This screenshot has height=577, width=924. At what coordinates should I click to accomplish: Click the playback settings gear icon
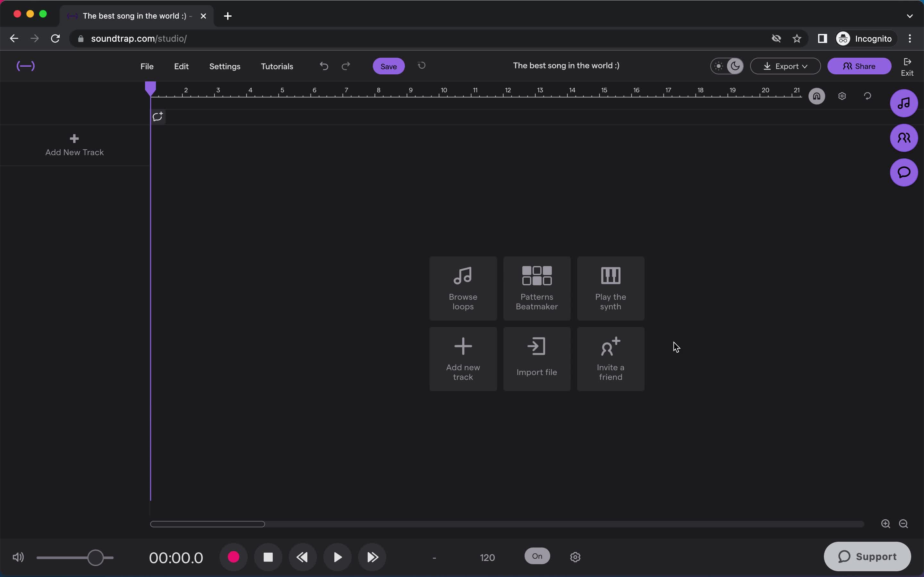click(x=575, y=557)
